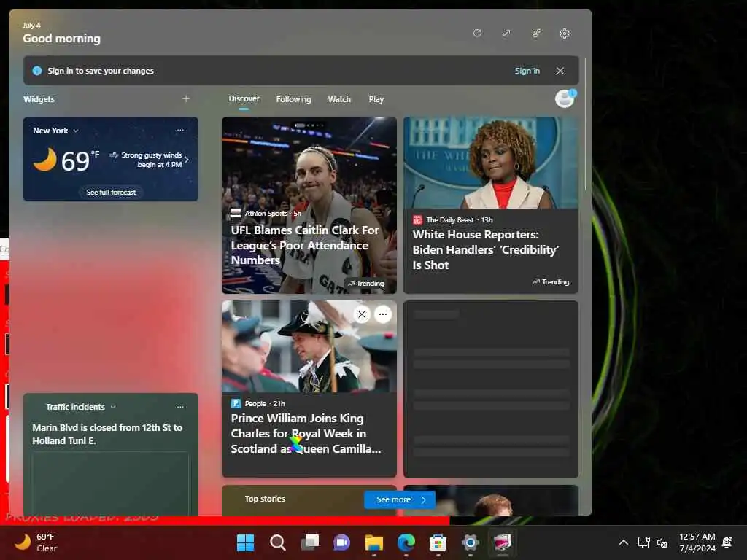Open Marin Blvd closure traffic notice

[107, 434]
